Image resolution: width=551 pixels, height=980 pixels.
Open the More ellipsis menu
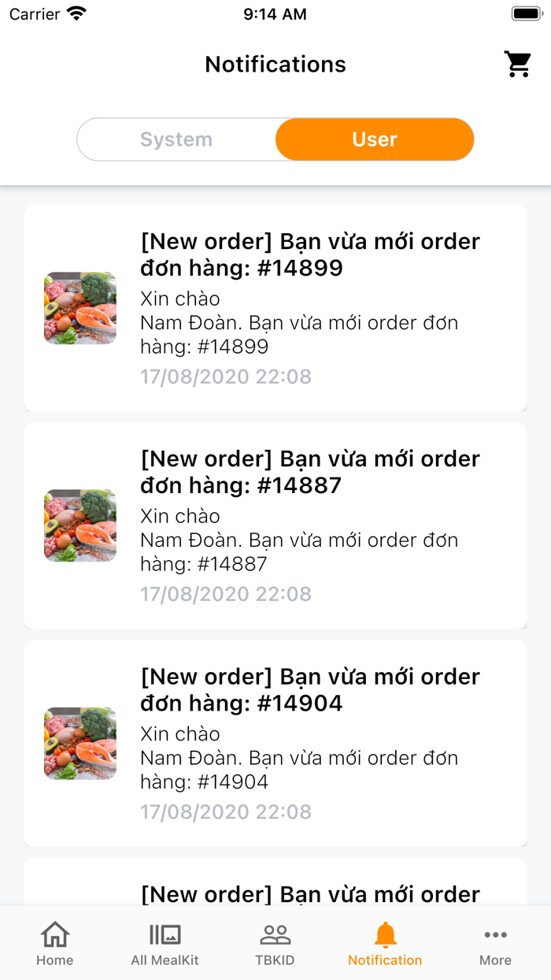[495, 935]
